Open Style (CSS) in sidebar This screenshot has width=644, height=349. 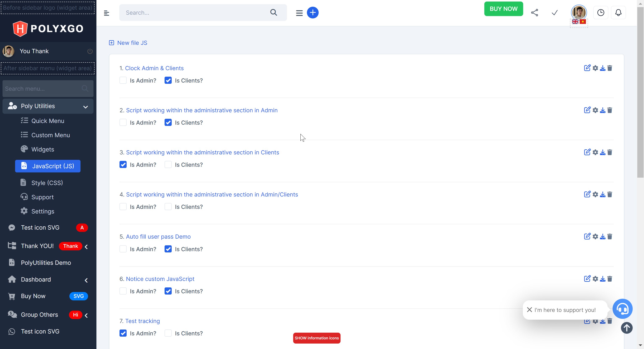[47, 183]
